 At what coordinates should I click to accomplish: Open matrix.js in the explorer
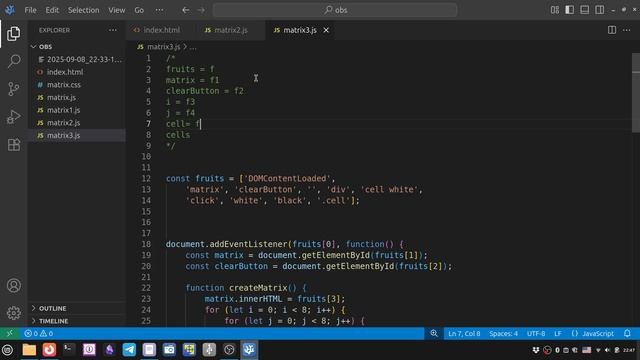tap(76, 97)
